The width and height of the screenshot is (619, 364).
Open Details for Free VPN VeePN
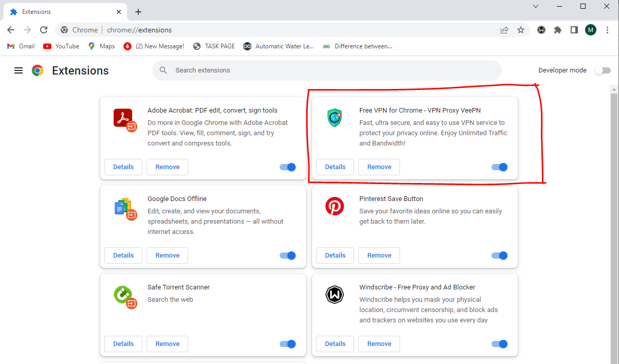click(x=335, y=167)
